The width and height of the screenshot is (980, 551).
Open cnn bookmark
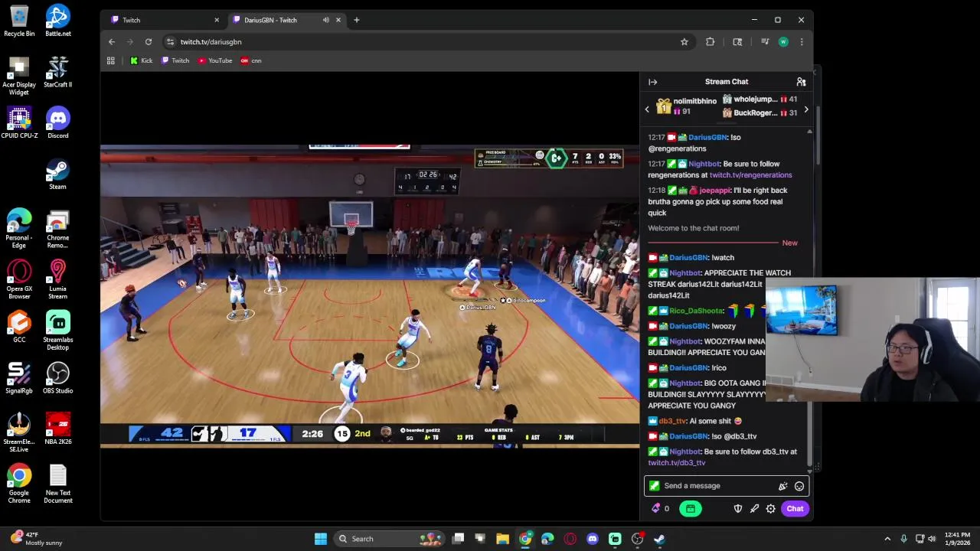click(x=251, y=60)
